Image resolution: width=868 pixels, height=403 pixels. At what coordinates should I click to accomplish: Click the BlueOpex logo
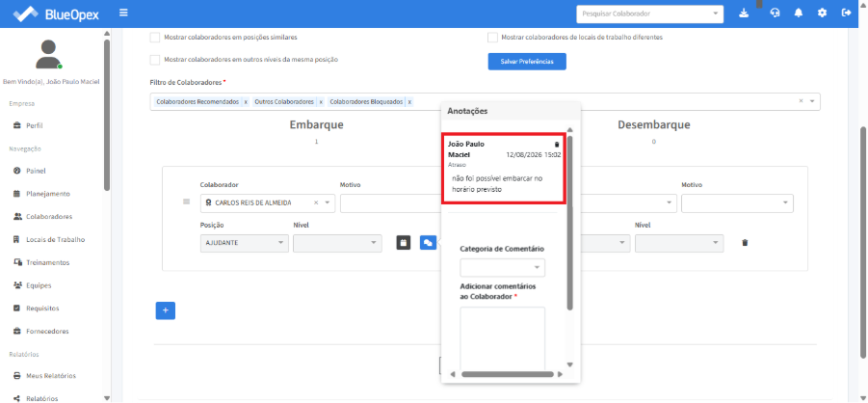(x=55, y=13)
